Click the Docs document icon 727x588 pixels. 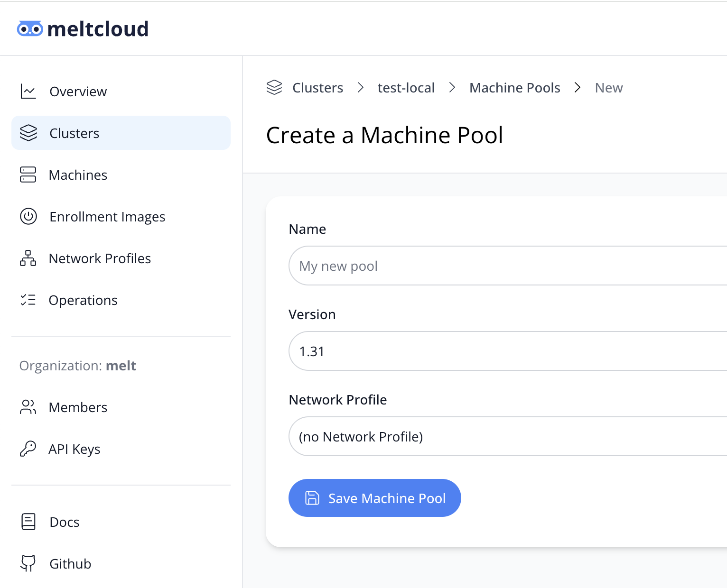28,522
